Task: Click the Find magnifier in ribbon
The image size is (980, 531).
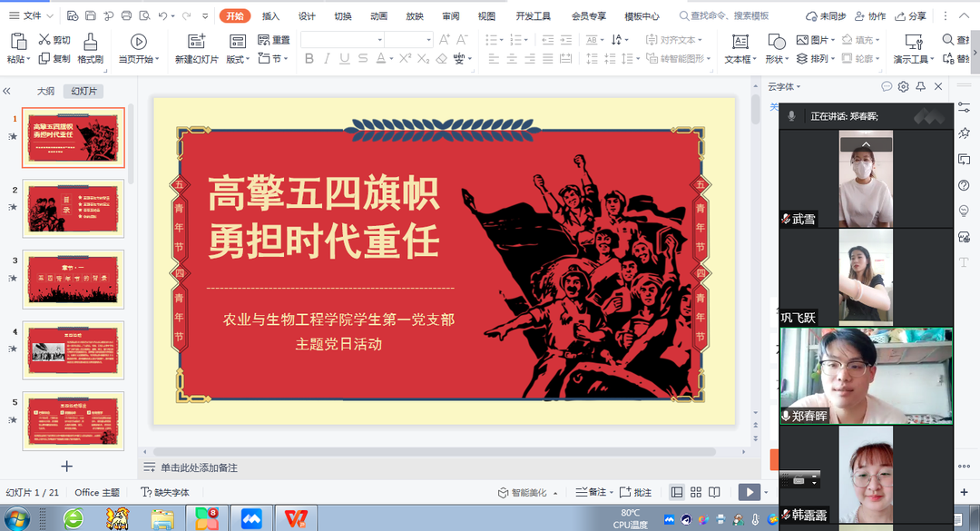Action: click(x=949, y=40)
